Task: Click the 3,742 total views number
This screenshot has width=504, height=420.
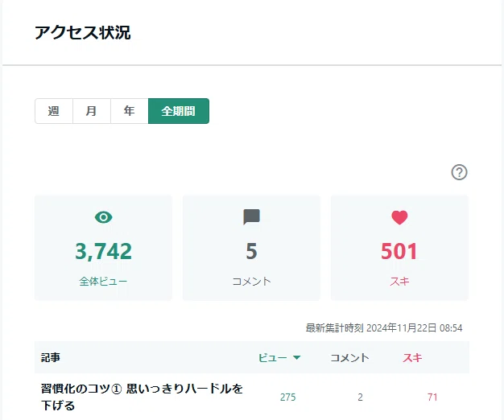Action: [104, 251]
